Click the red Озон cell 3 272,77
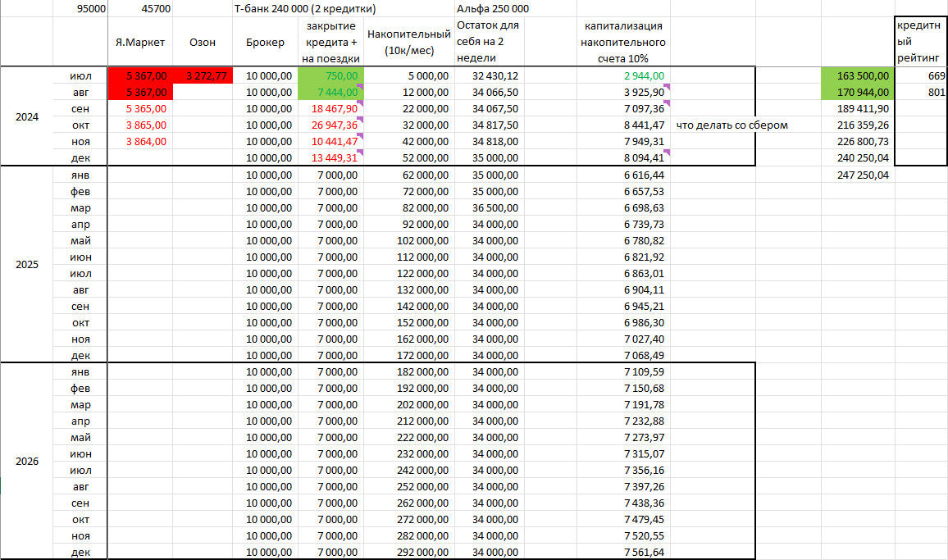This screenshot has height=560, width=948. coord(203,75)
